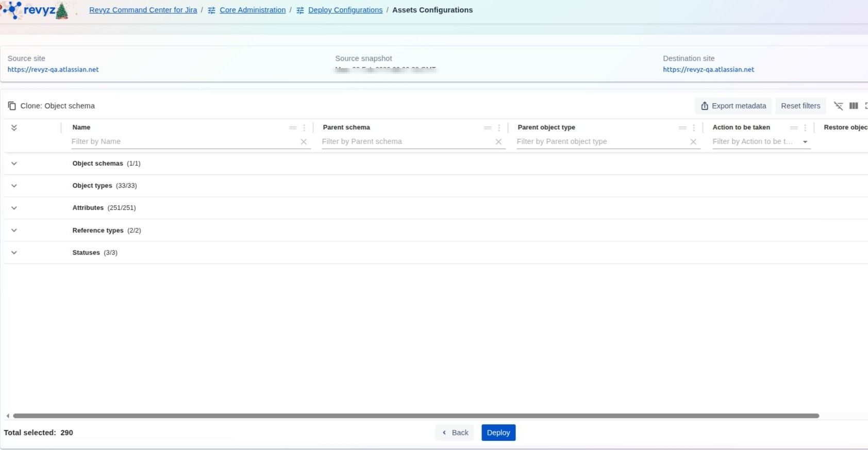The image size is (868, 450).
Task: Open Deploy Configurations breadcrumb link
Action: [x=345, y=10]
